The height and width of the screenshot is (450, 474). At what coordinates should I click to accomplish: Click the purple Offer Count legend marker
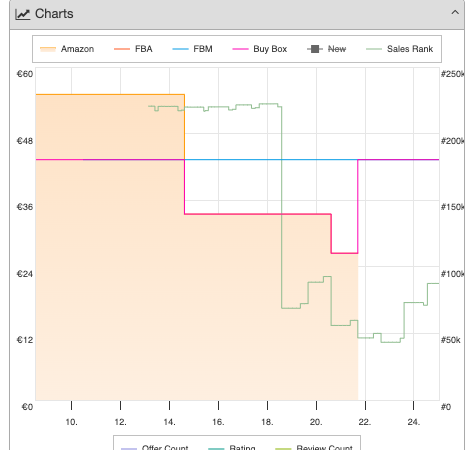pyautogui.click(x=129, y=448)
